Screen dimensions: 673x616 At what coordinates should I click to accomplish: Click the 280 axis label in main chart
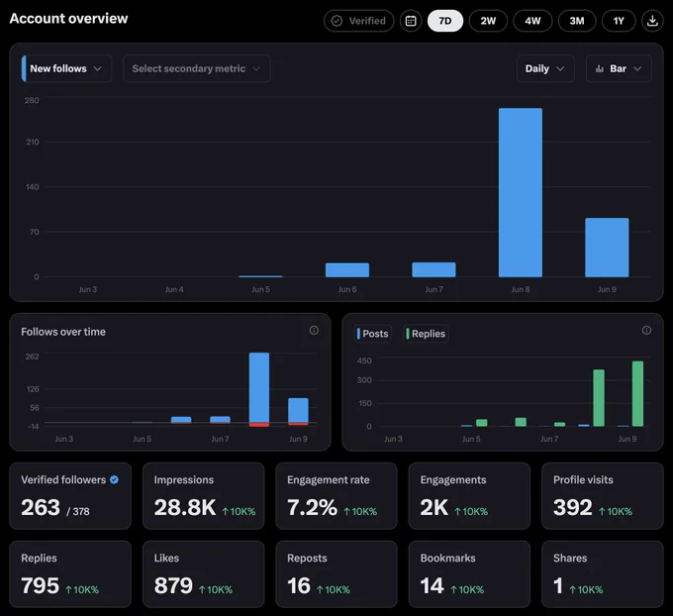32,100
